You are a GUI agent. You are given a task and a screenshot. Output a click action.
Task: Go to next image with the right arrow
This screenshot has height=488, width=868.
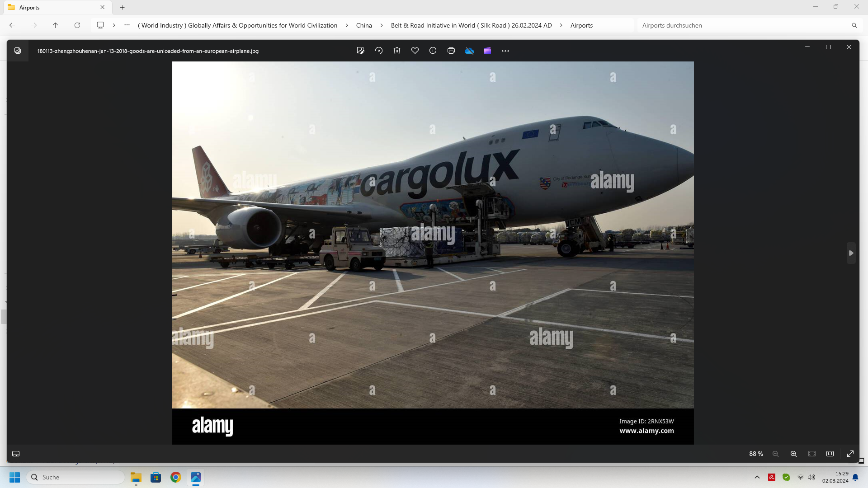point(851,253)
